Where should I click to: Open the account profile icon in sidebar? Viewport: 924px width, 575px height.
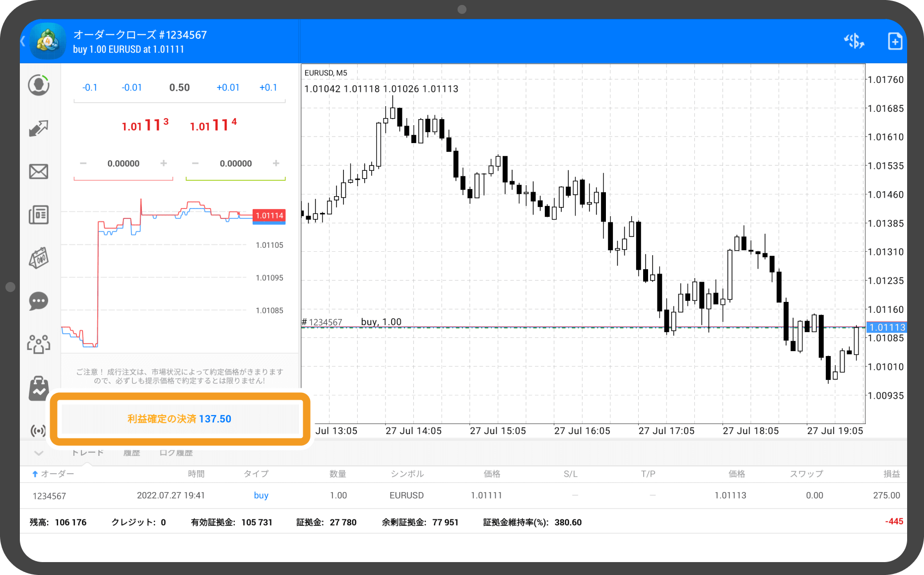[38, 85]
